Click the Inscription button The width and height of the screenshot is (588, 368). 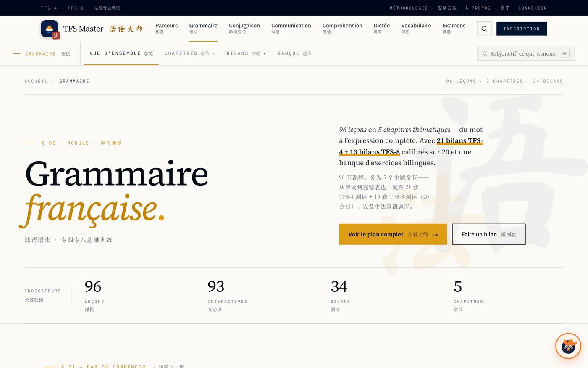(522, 29)
